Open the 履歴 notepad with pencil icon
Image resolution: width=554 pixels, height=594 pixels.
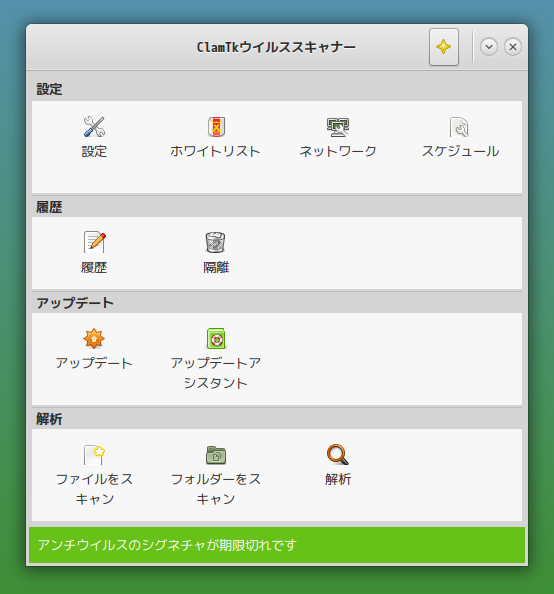94,242
